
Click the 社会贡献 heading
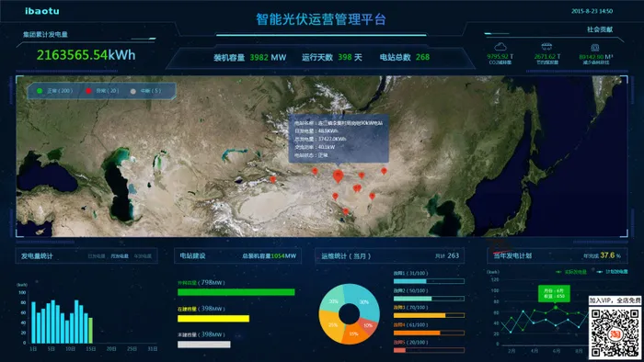(x=599, y=29)
